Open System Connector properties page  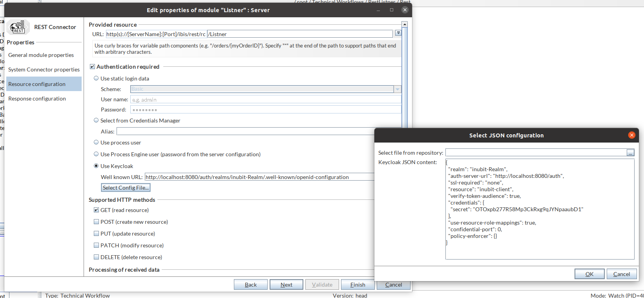click(44, 69)
